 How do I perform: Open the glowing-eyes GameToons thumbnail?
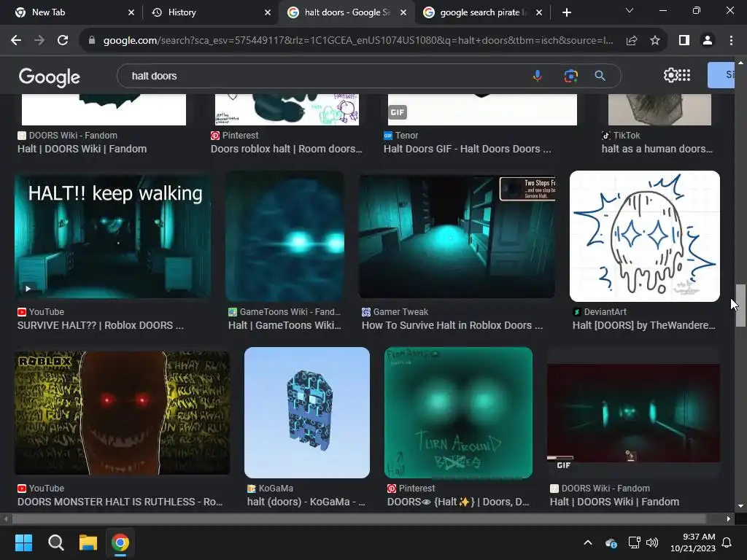285,236
